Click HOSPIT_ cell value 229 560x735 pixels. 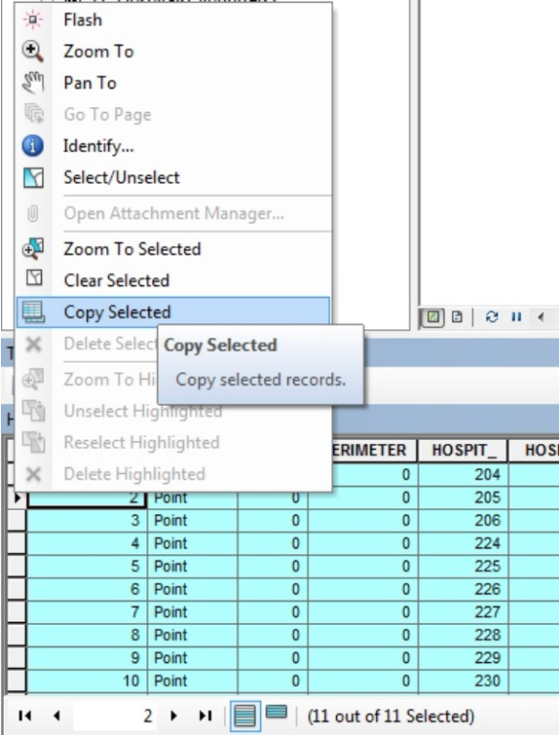[463, 658]
